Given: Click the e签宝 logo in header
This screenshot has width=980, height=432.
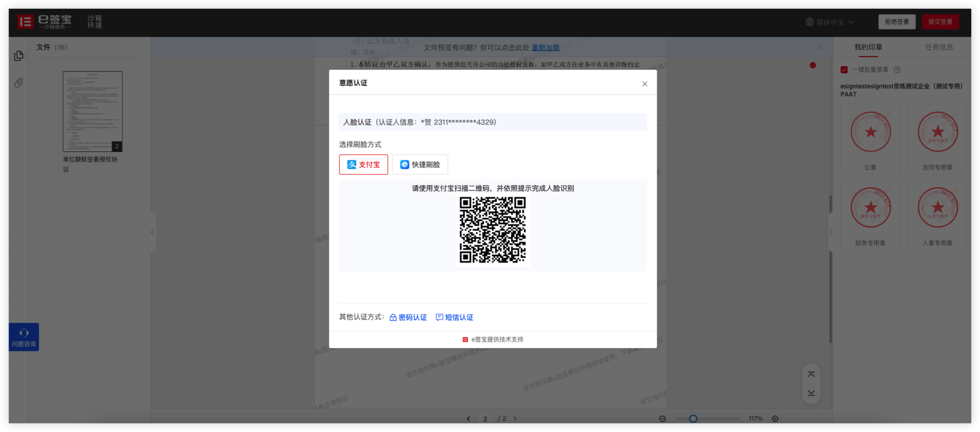Looking at the screenshot, I should (45, 22).
